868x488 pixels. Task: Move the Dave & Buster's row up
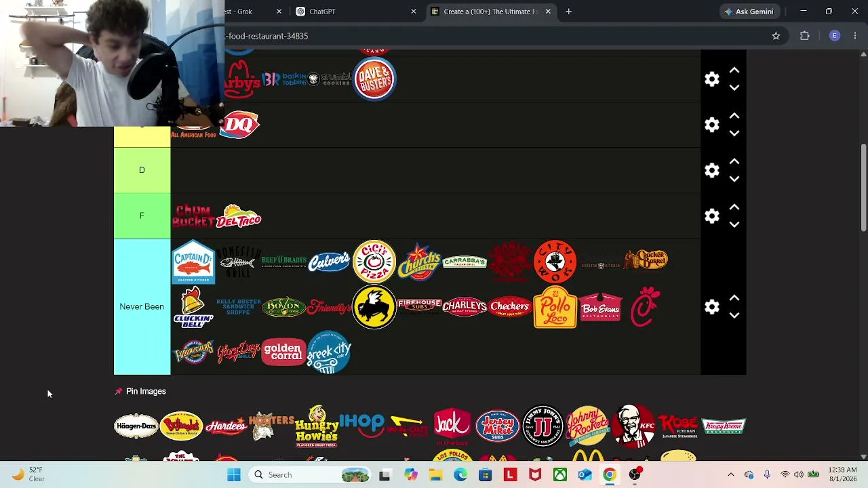734,70
